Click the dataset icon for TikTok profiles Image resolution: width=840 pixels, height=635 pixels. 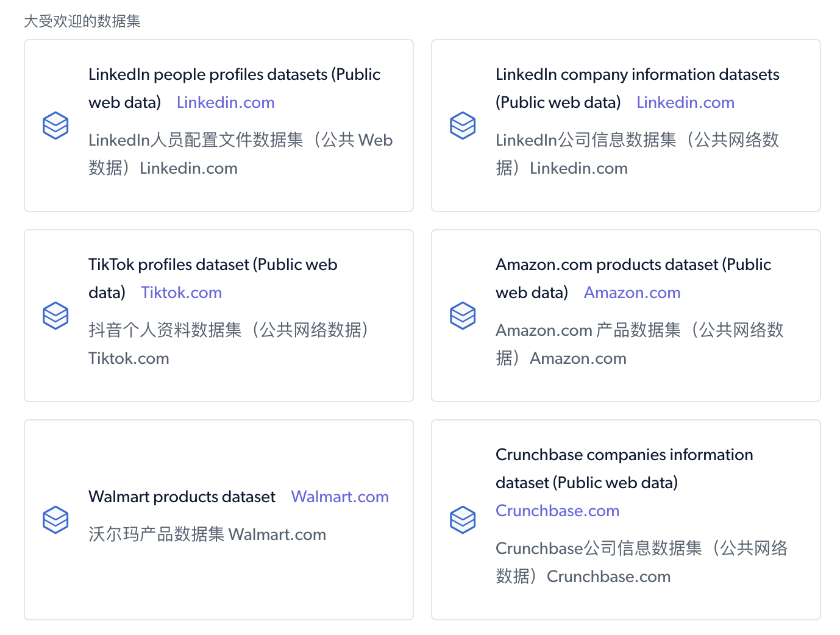click(x=55, y=316)
